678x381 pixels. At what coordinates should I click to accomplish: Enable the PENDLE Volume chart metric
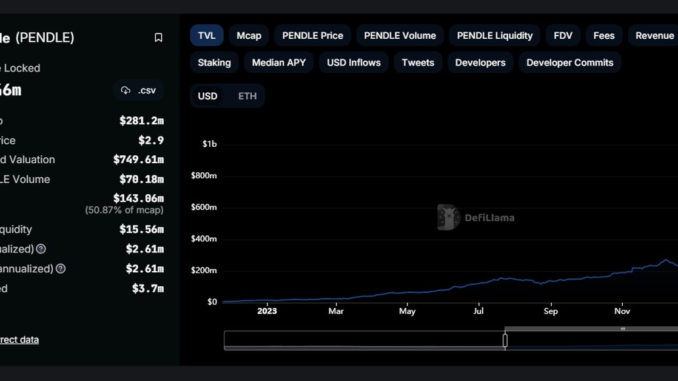(x=400, y=35)
